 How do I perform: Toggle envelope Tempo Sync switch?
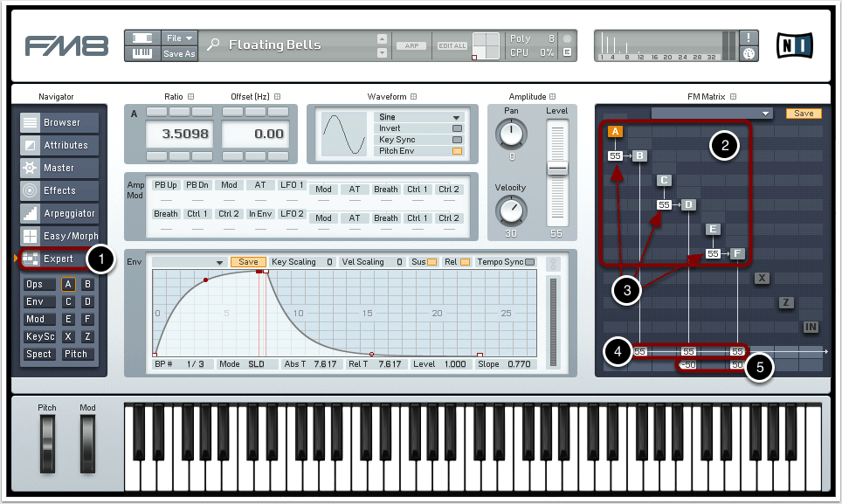pyautogui.click(x=530, y=262)
